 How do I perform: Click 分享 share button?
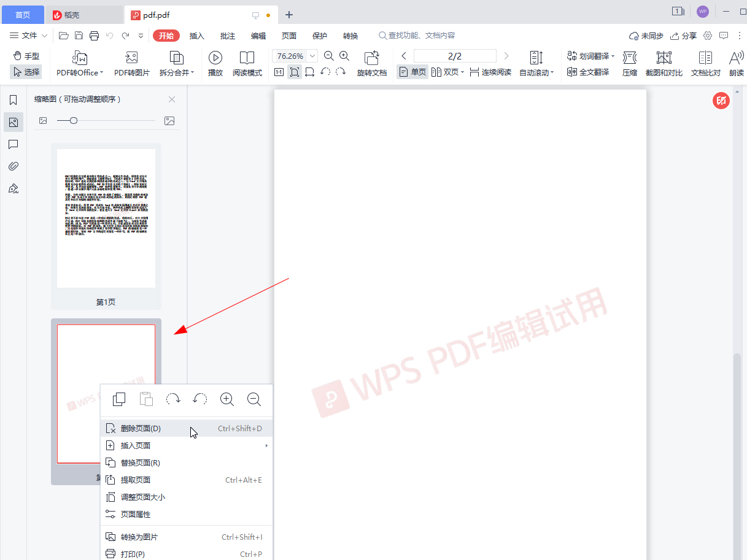pyautogui.click(x=683, y=36)
